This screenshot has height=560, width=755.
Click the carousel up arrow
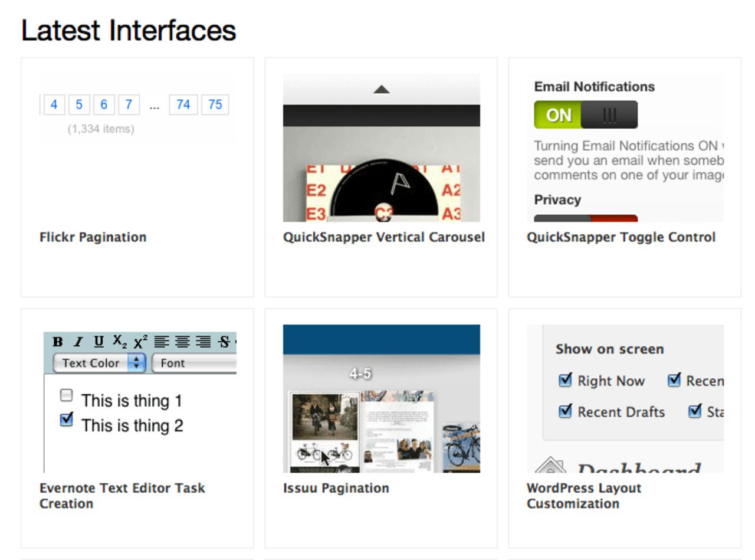point(382,90)
